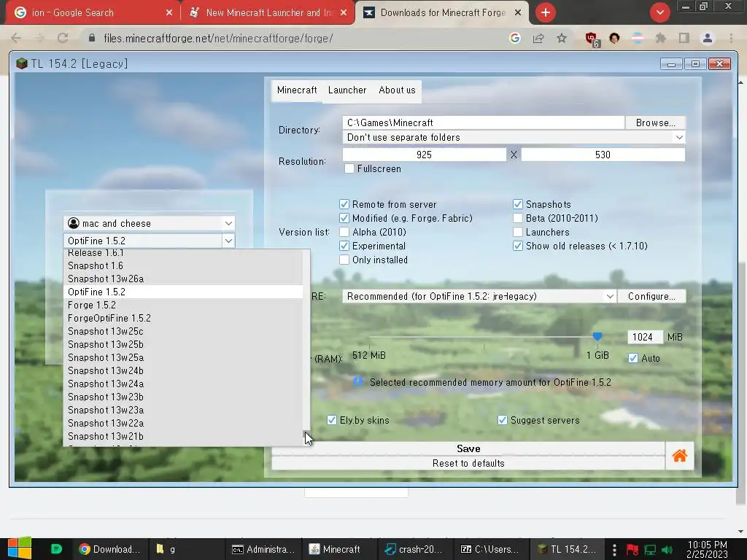Open Chrome Download taskbar item
This screenshot has height=560, width=747.
[x=110, y=549]
